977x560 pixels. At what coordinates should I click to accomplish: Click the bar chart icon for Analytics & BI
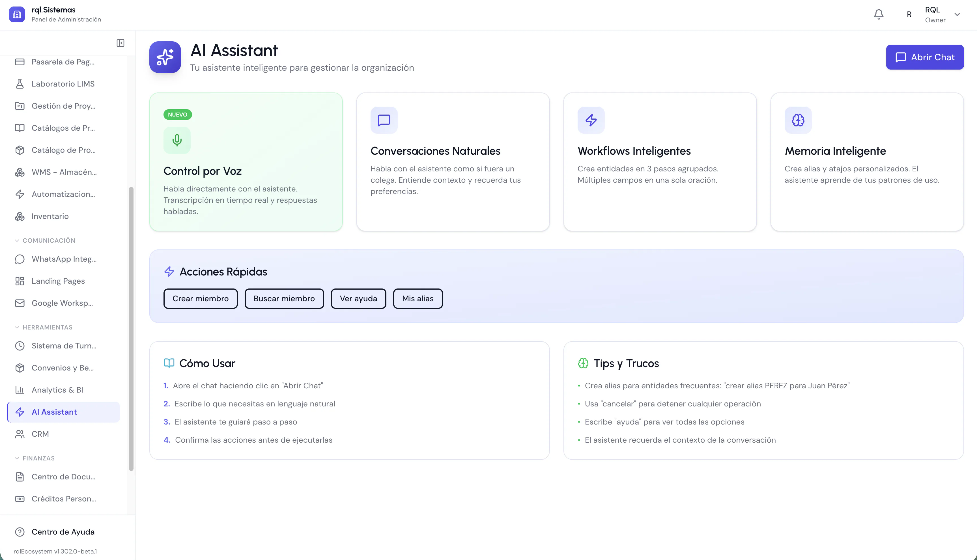[20, 390]
